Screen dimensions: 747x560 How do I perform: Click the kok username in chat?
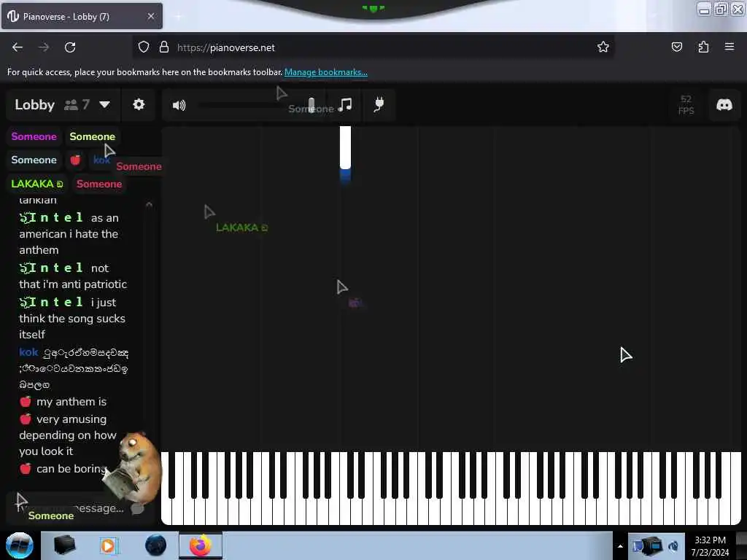click(x=28, y=352)
